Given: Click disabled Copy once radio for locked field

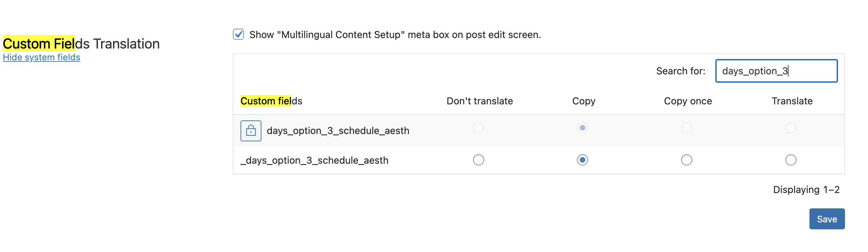Looking at the screenshot, I should [x=686, y=128].
